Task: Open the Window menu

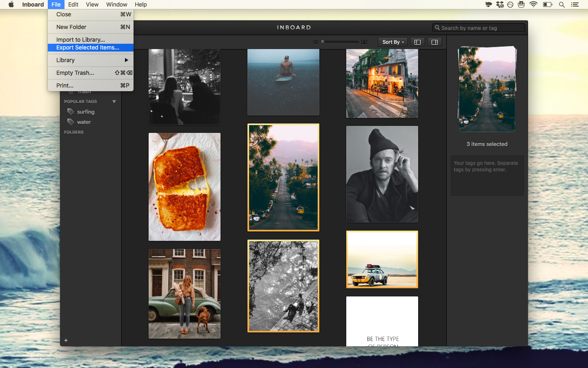Action: 116,4
